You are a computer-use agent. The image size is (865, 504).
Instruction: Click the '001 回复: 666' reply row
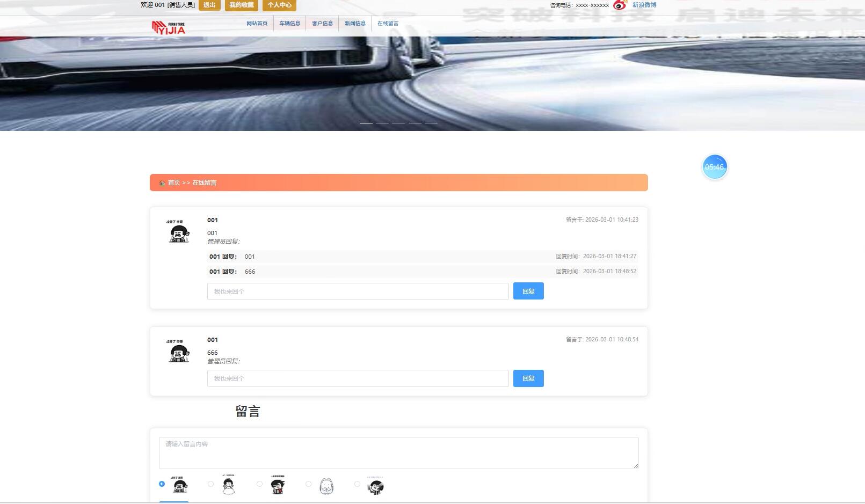pyautogui.click(x=423, y=272)
